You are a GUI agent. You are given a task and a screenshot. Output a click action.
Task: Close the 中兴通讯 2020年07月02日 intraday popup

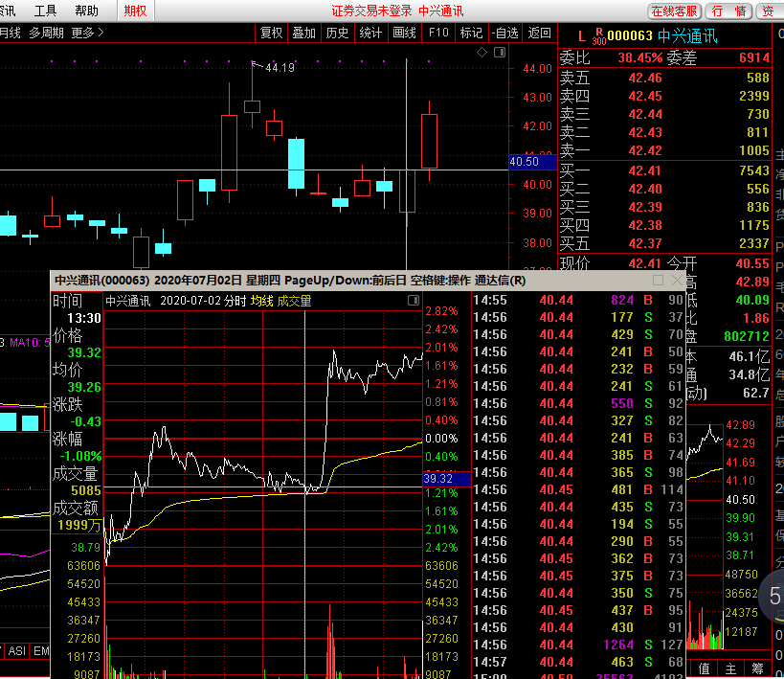tap(677, 281)
